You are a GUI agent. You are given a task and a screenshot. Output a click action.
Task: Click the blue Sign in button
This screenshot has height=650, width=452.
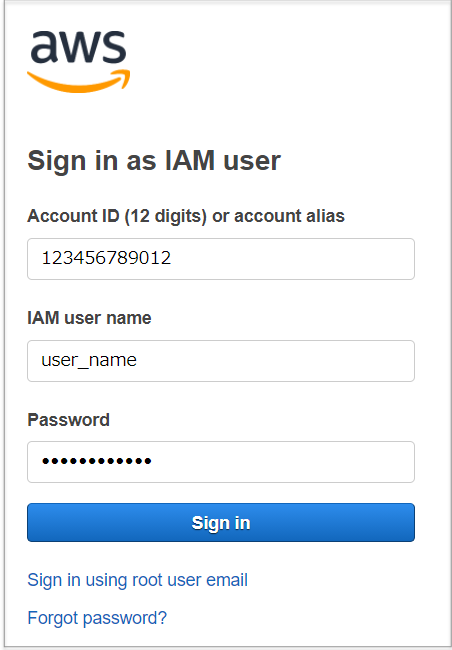[221, 522]
